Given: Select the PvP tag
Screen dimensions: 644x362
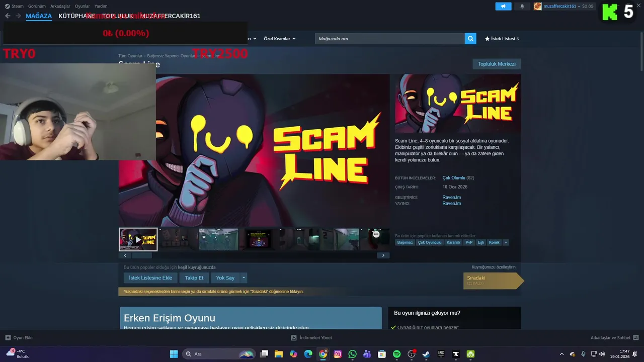Looking at the screenshot, I should tap(469, 242).
